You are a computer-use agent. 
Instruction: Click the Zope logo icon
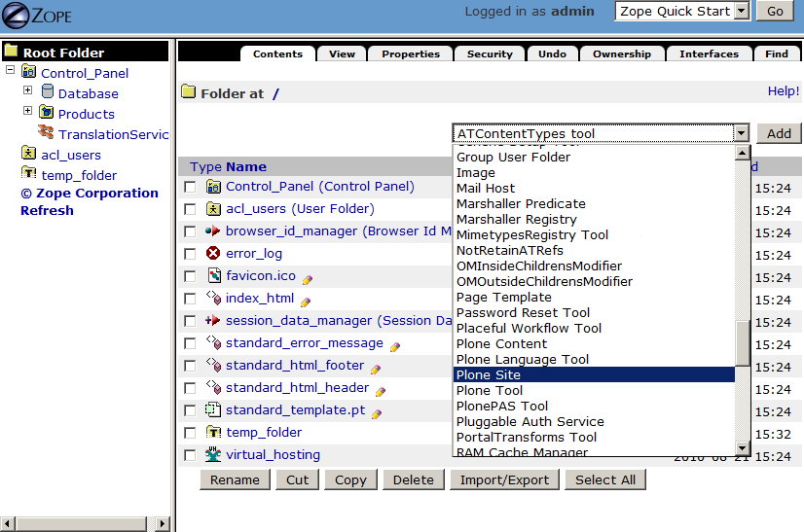coord(16,16)
